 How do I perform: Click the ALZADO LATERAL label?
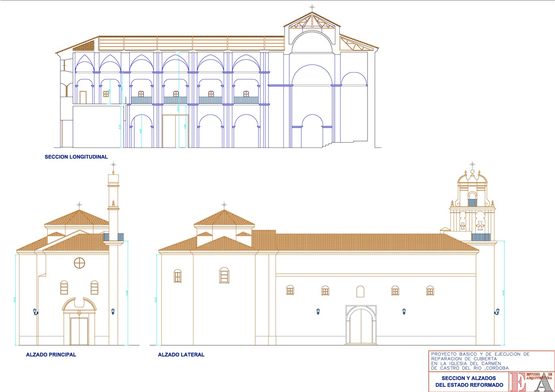(181, 355)
